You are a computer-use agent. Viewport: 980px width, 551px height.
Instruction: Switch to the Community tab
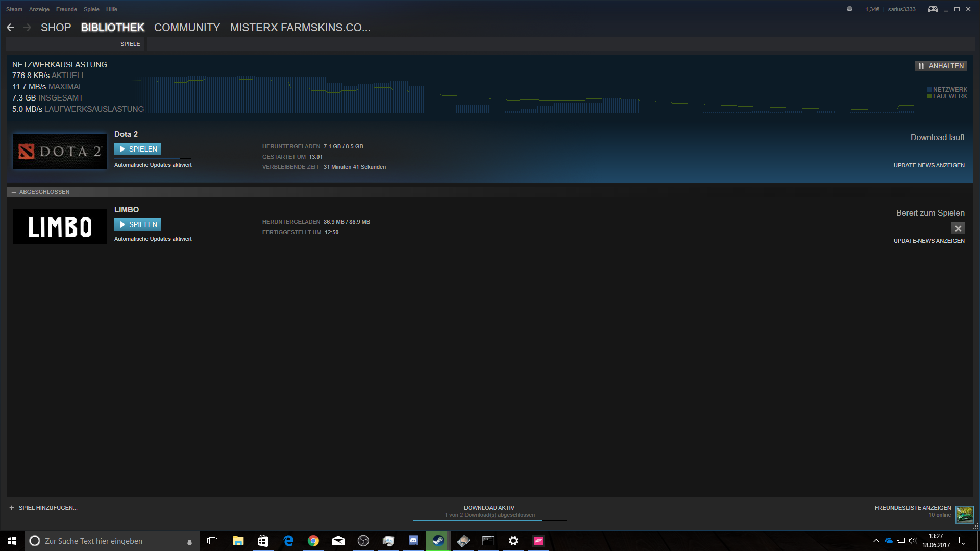(x=187, y=28)
